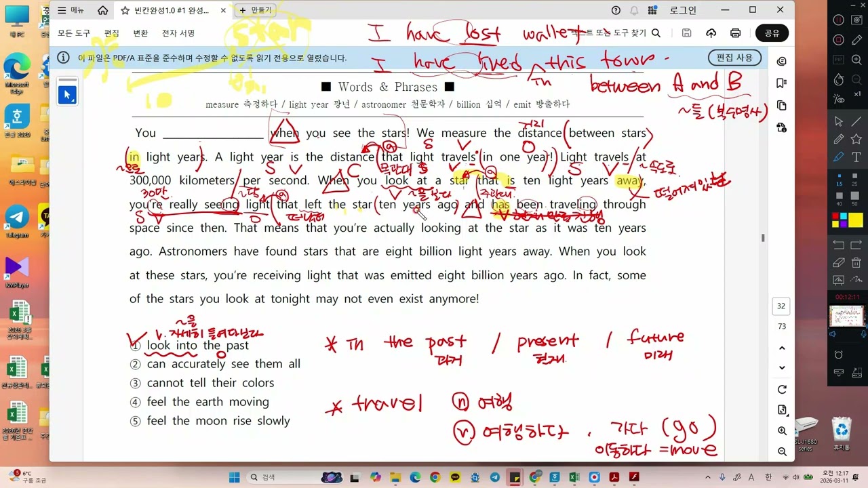The height and width of the screenshot is (488, 868).
Task: Redo the drawing stroke
Action: (x=856, y=245)
